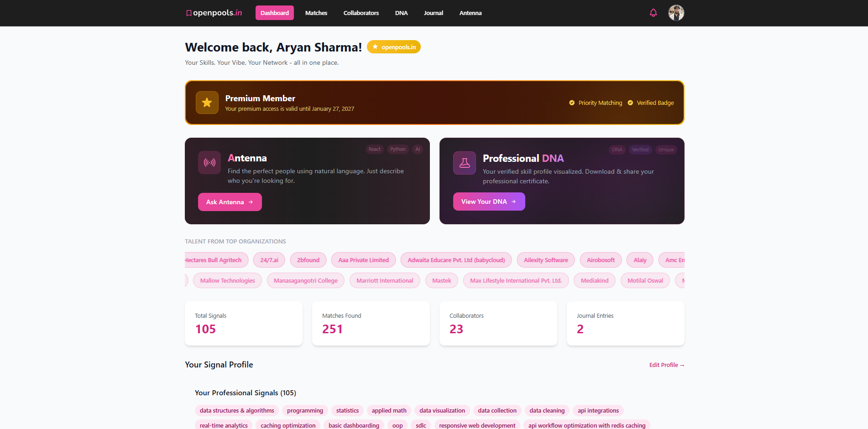868x429 pixels.
Task: Click the api integrations signal tag
Action: [x=598, y=411]
